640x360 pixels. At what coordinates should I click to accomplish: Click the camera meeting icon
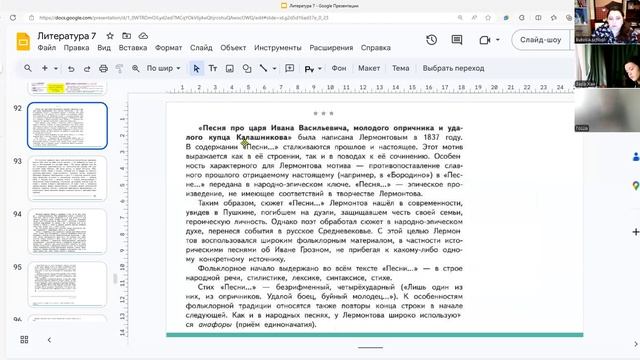click(484, 40)
